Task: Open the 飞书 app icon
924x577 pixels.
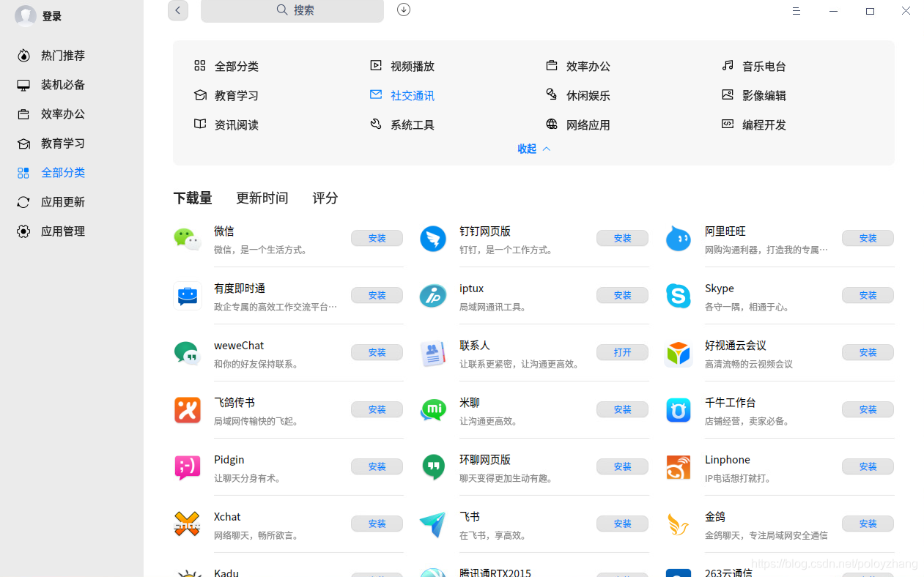Action: (x=433, y=524)
